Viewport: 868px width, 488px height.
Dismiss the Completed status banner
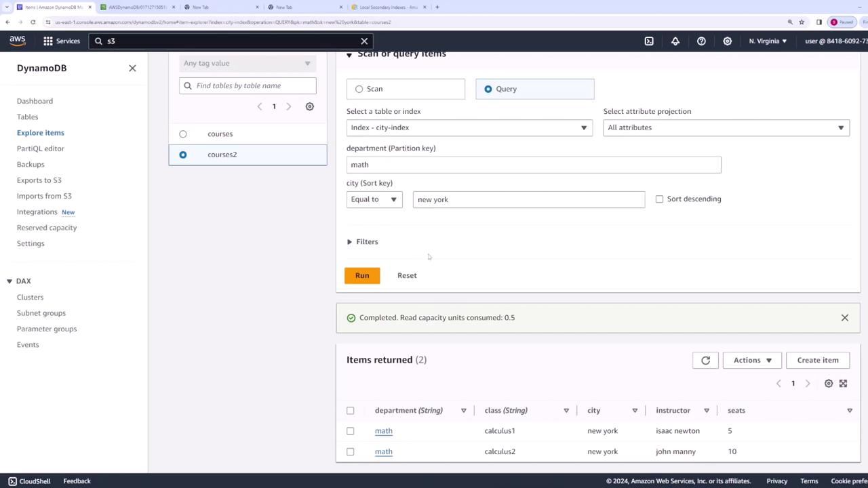[845, 317]
